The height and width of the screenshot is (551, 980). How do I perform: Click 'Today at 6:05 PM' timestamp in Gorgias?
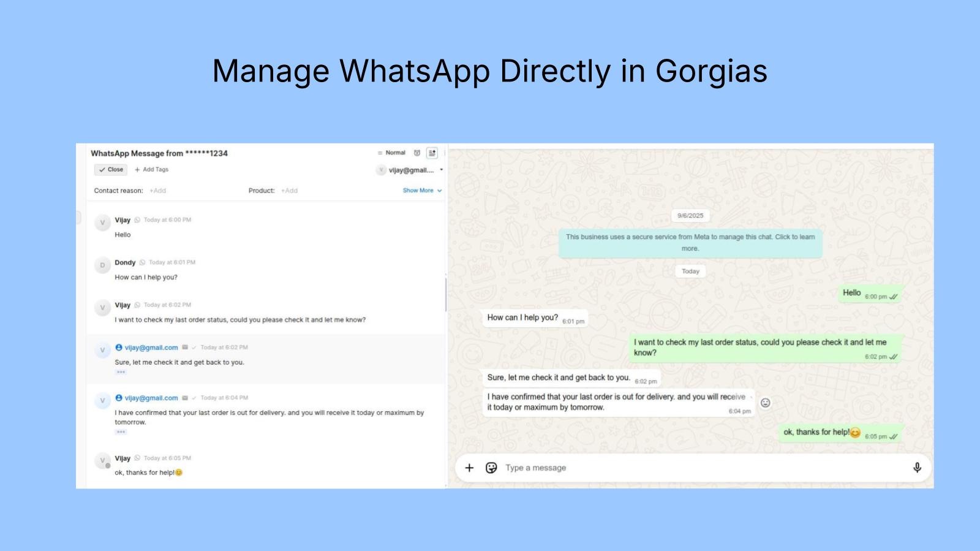point(167,458)
